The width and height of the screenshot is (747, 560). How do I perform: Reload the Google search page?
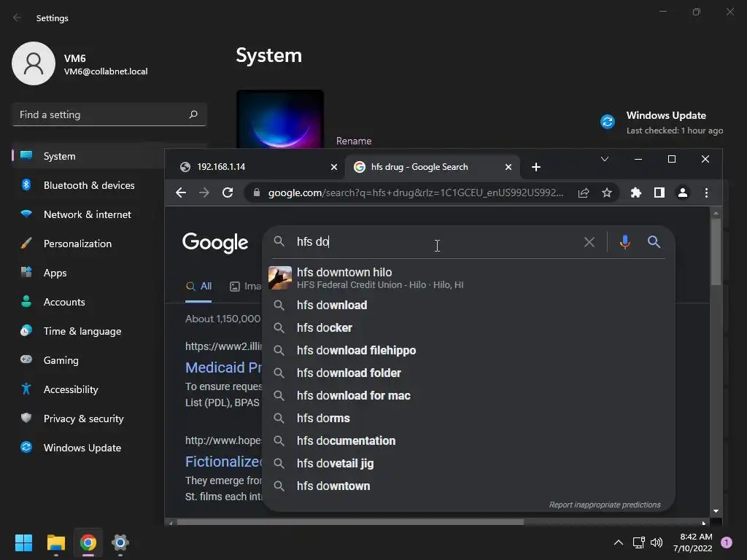228,192
